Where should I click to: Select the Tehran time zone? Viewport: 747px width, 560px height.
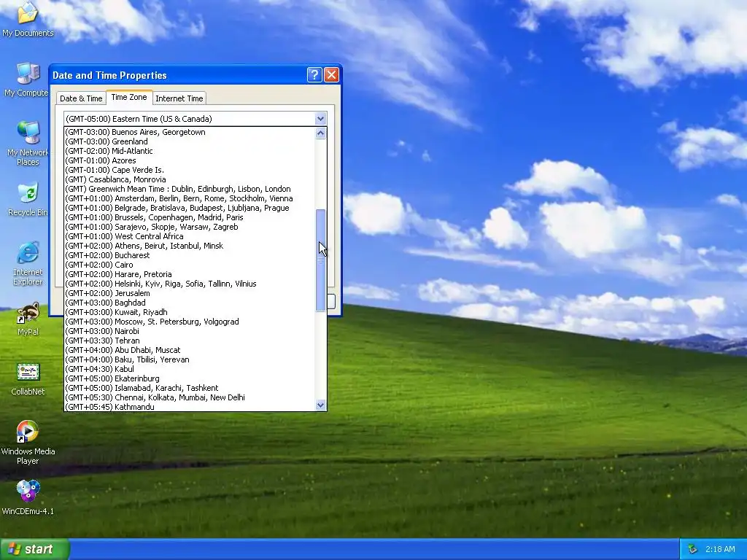(x=190, y=341)
